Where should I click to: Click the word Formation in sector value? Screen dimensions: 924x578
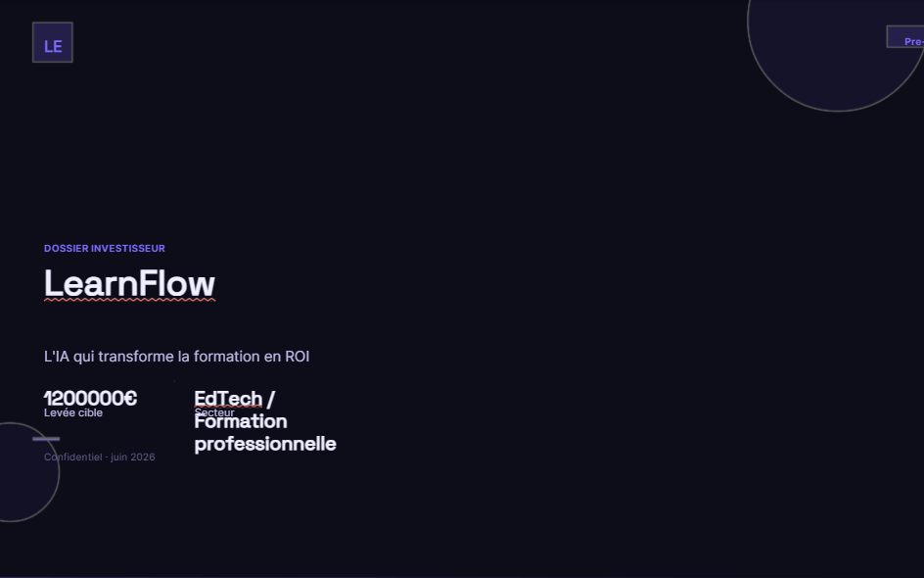(x=241, y=421)
